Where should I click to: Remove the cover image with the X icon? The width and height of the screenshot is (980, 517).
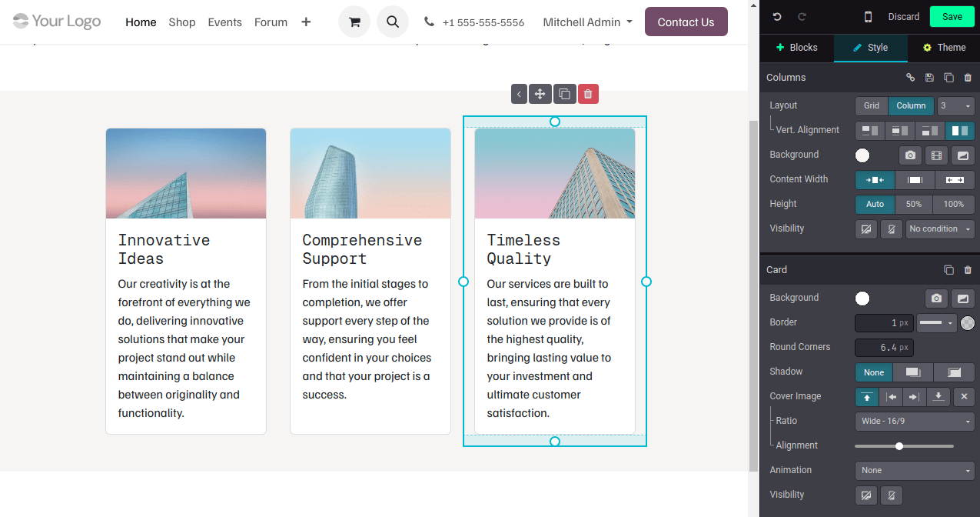coord(964,396)
